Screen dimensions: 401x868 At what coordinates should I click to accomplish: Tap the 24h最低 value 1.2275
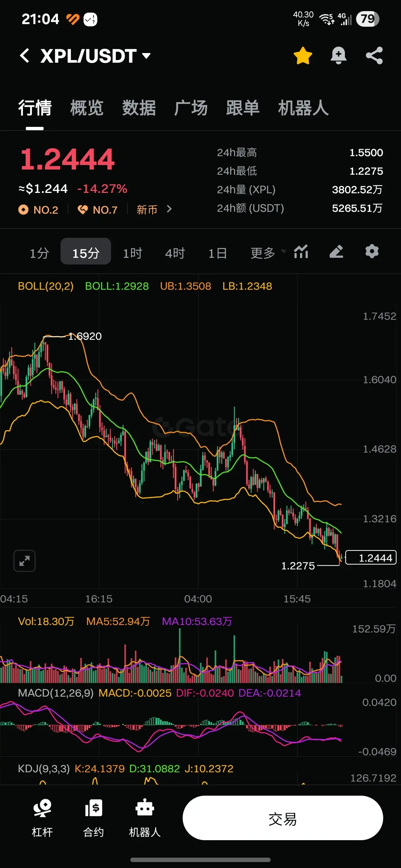pyautogui.click(x=366, y=171)
